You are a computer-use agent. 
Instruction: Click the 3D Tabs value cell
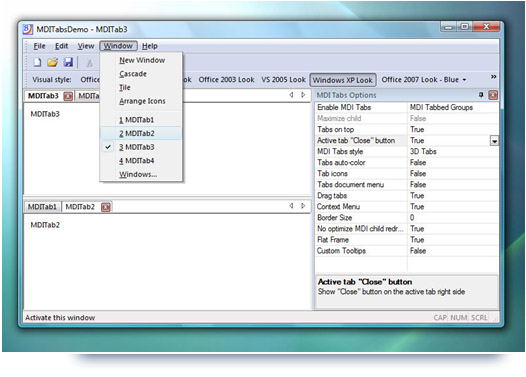[453, 152]
